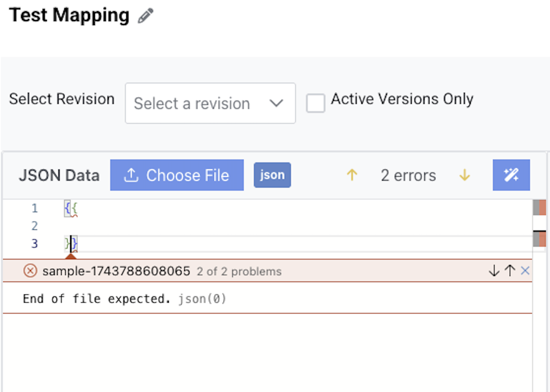Viewport: 550px width, 392px height.
Task: Click the 2 errors count label
Action: (408, 176)
